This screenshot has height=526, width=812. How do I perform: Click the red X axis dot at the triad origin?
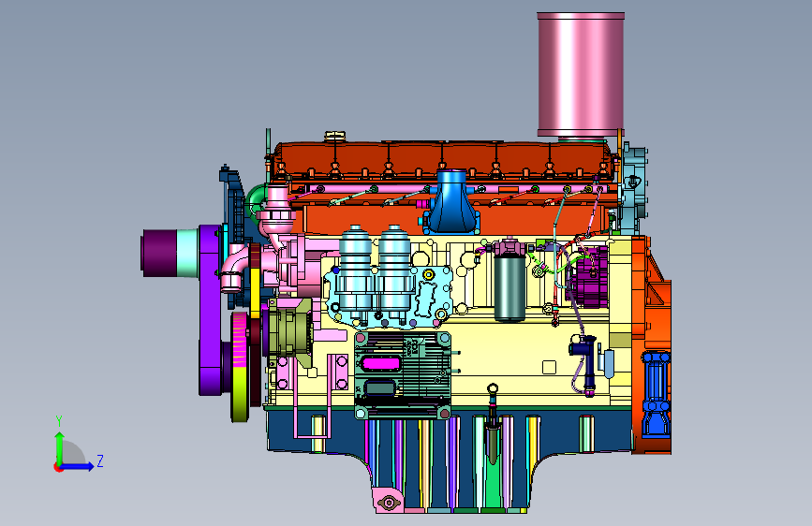point(57,467)
